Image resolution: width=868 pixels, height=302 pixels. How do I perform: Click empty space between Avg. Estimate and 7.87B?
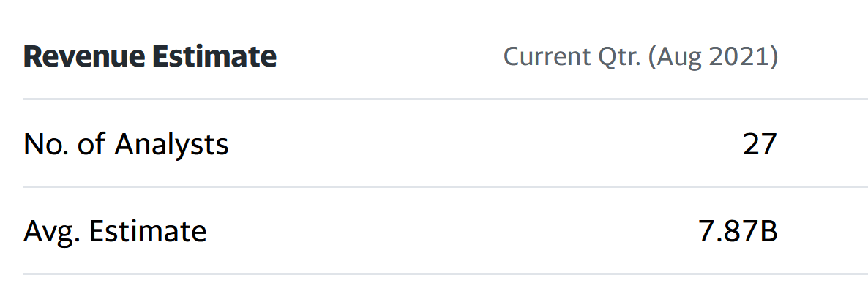[x=452, y=232]
